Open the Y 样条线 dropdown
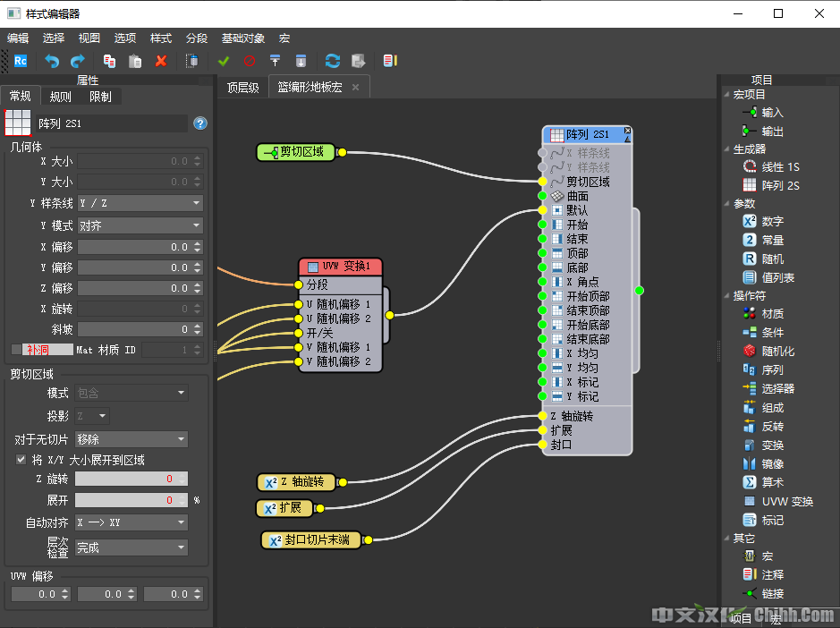The width and height of the screenshot is (840, 628). click(x=140, y=203)
